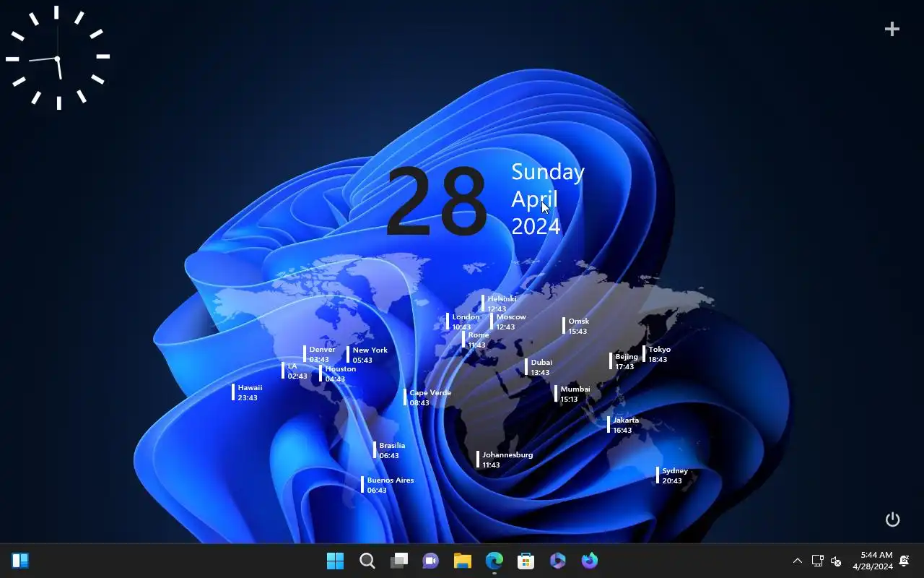Viewport: 924px width, 578px height.
Task: Click the Brasilia time label
Action: coord(390,450)
